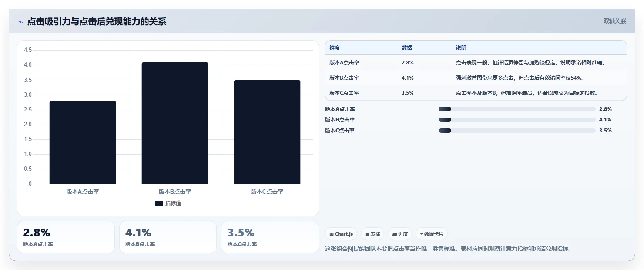The width and height of the screenshot is (644, 270).
Task: Click the 4.5 y-axis tick label
Action: click(28, 50)
